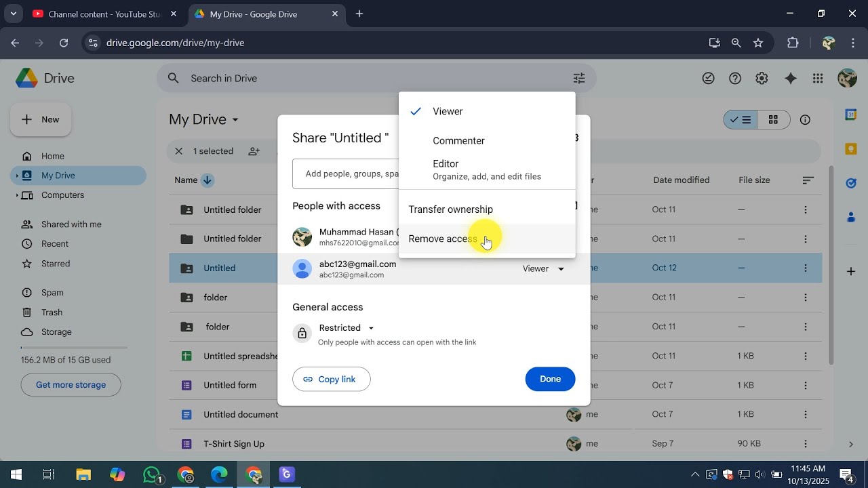Open more actions for Untitled spreadsheet row
Image resolution: width=868 pixels, height=488 pixels.
(806, 356)
